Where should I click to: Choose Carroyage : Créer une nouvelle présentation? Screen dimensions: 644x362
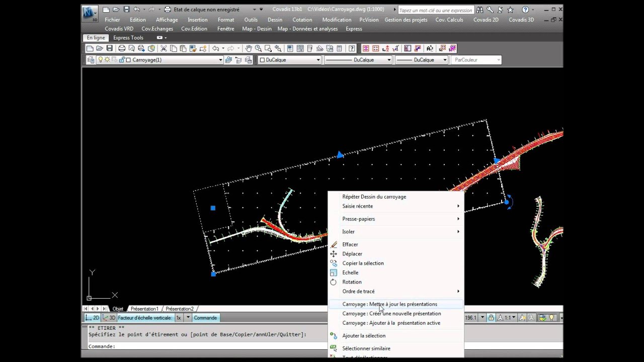395,314
